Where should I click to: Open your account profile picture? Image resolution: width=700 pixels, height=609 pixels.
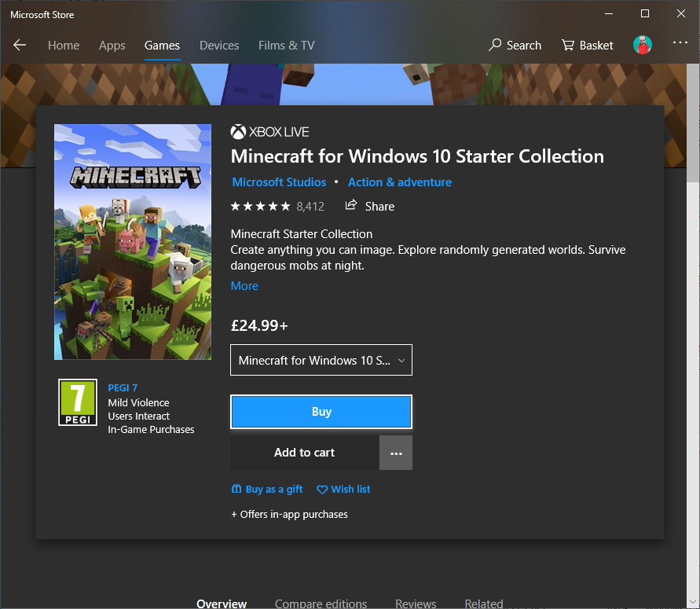click(x=643, y=45)
